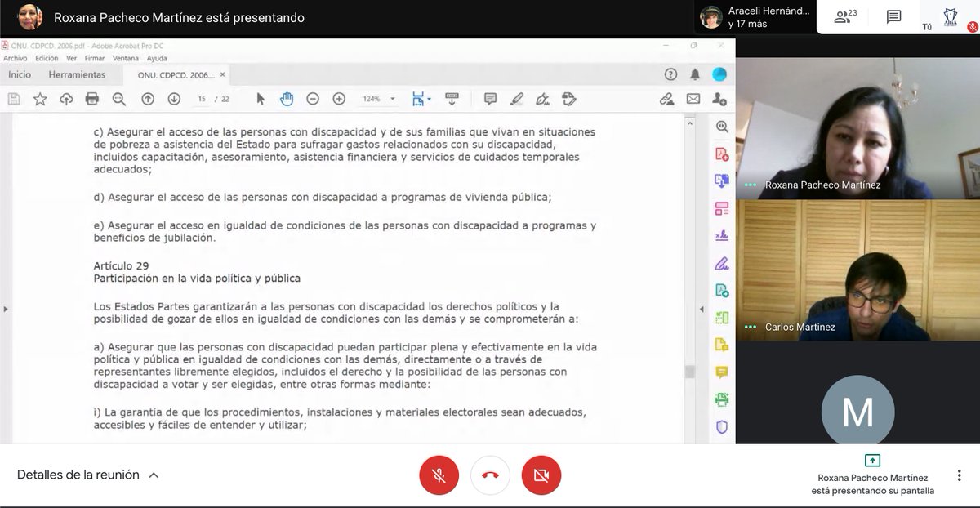This screenshot has width=980, height=508.
Task: Open meeting more options three dots
Action: click(x=959, y=475)
